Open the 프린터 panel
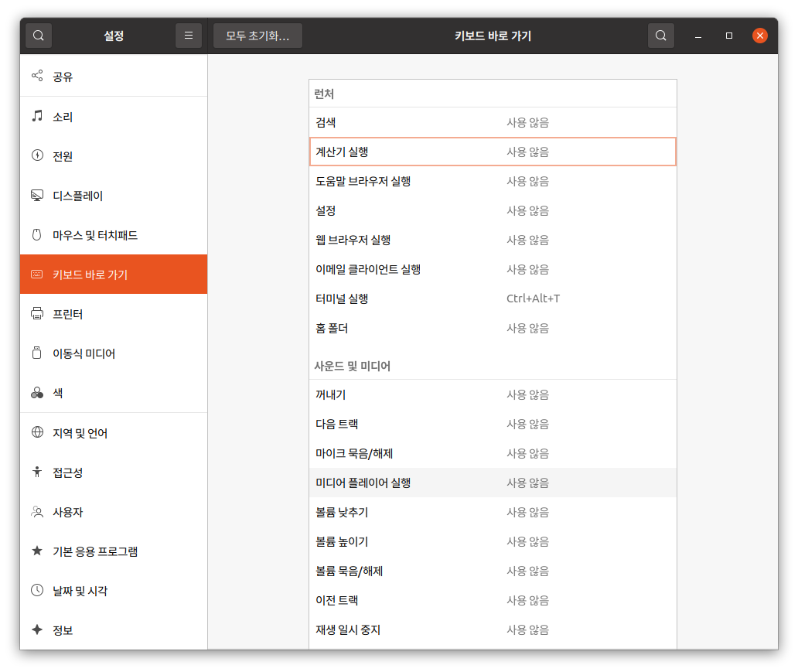Viewport: 798px width, 672px height. coord(114,314)
